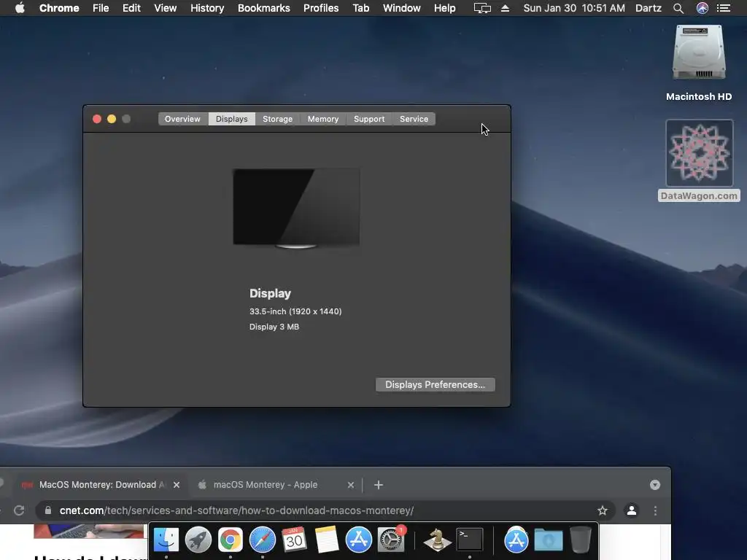Close the MacOS Monterey Download tab
The width and height of the screenshot is (747, 560).
(177, 485)
